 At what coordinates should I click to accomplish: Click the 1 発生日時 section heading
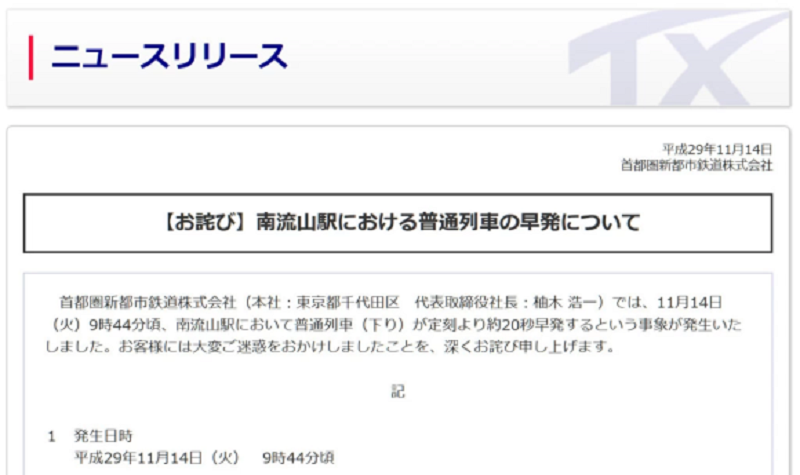(x=90, y=435)
